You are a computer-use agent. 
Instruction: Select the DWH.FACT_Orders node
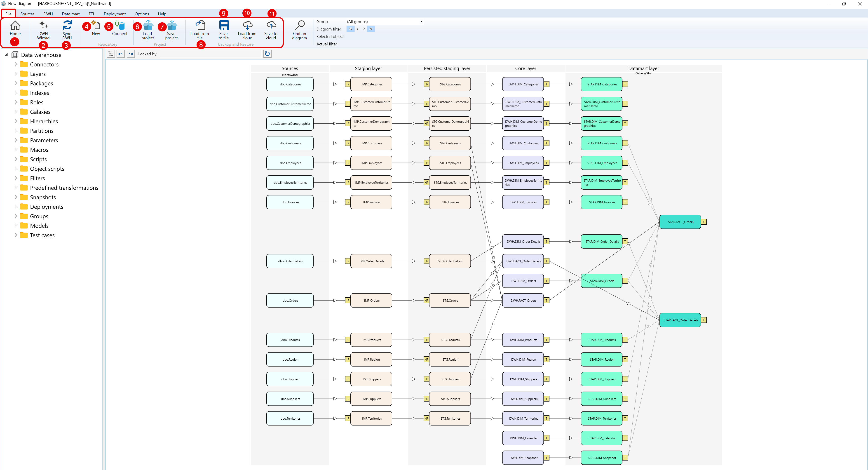tap(523, 301)
